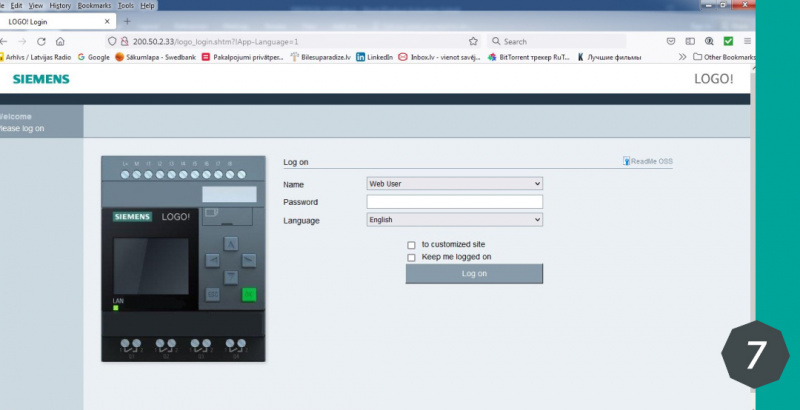Click into the Password field
This screenshot has height=410, width=800.
[x=454, y=202]
